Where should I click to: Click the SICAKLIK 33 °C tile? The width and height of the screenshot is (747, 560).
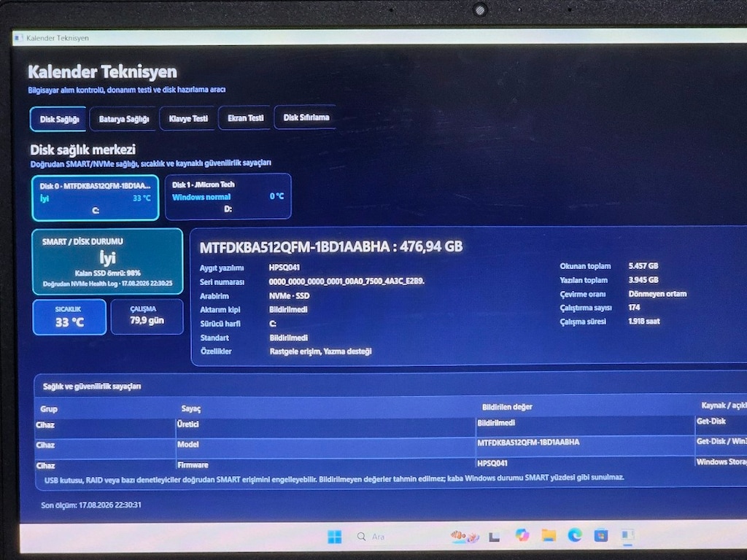pyautogui.click(x=69, y=317)
